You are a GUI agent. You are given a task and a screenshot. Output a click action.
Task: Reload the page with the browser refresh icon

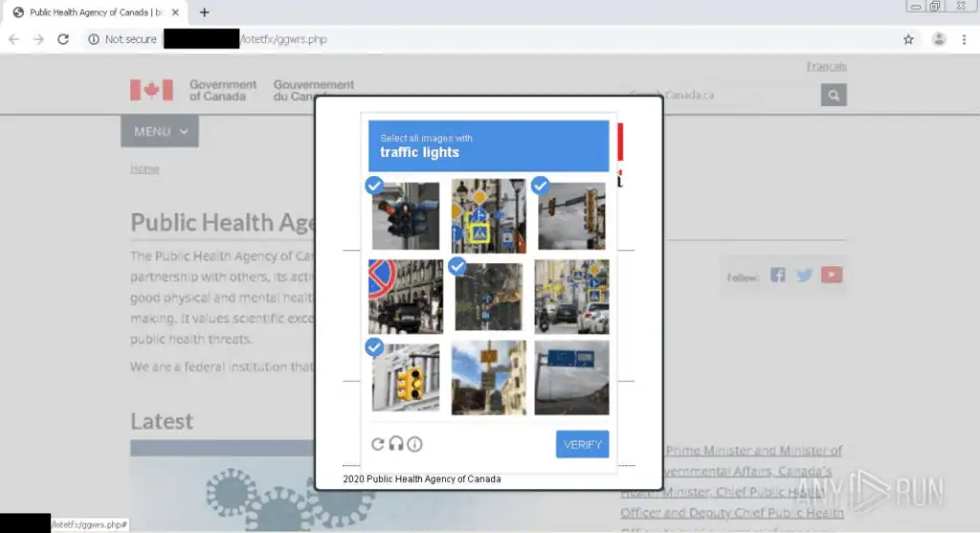(63, 39)
